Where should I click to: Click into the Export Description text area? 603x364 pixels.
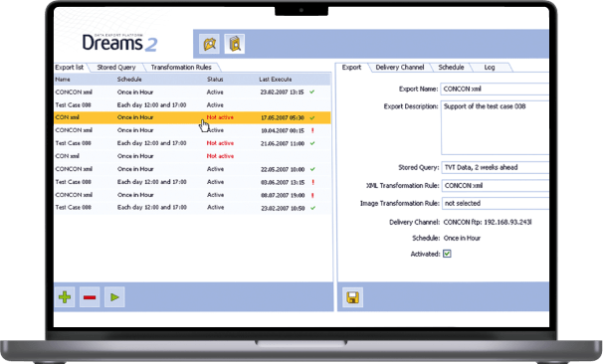[x=495, y=127]
